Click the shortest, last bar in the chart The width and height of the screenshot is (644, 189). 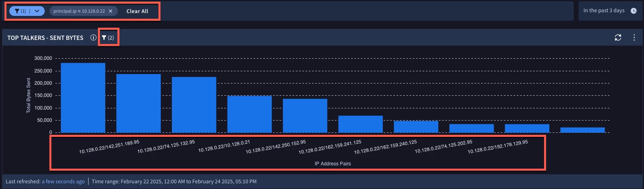point(583,130)
